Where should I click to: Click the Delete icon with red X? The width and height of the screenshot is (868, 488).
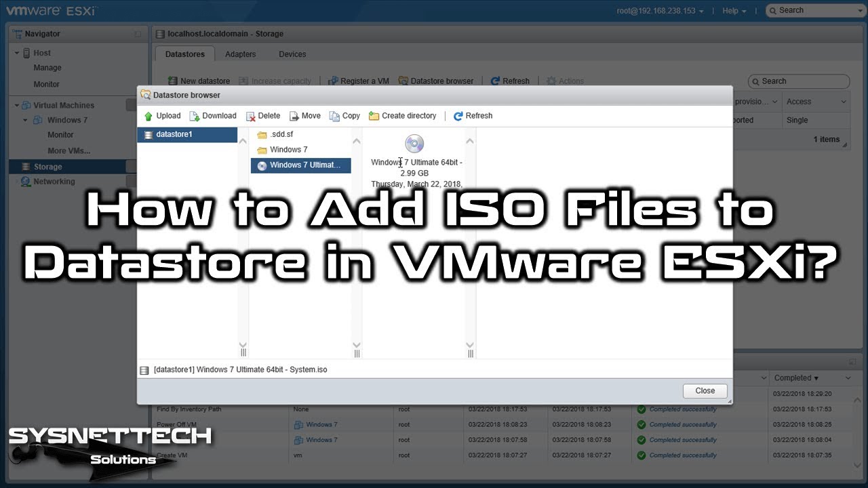(x=250, y=116)
